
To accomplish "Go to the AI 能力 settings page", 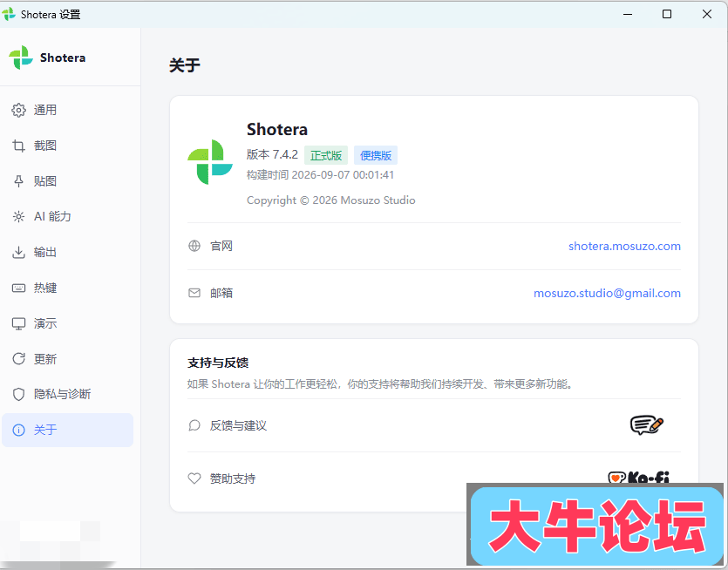I will (67, 217).
